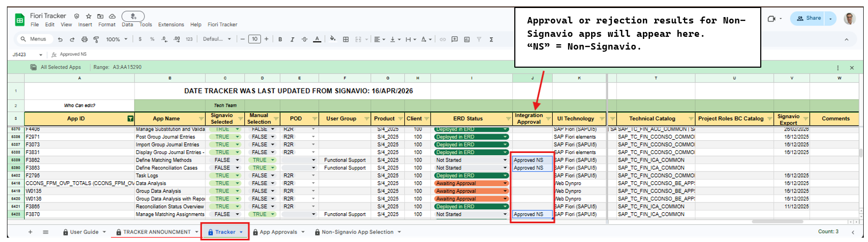Open the Functions sigma icon
This screenshot has width=868, height=242.
coord(491,39)
